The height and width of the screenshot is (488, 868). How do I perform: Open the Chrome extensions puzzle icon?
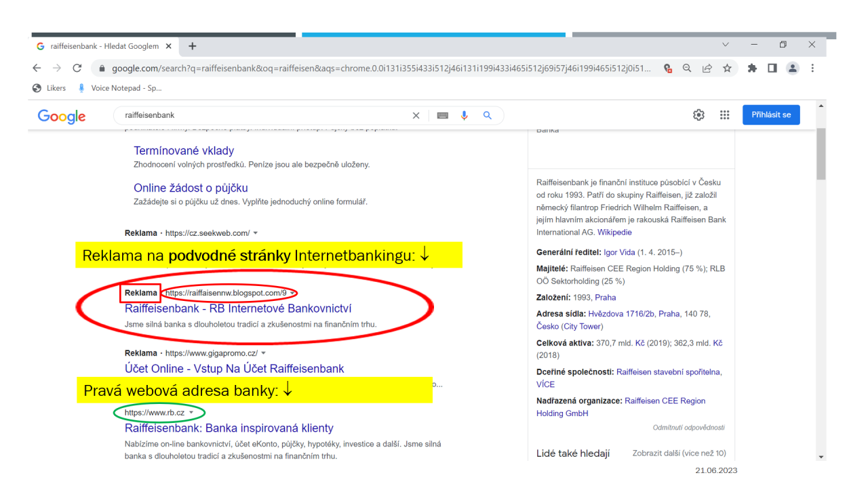(x=752, y=68)
